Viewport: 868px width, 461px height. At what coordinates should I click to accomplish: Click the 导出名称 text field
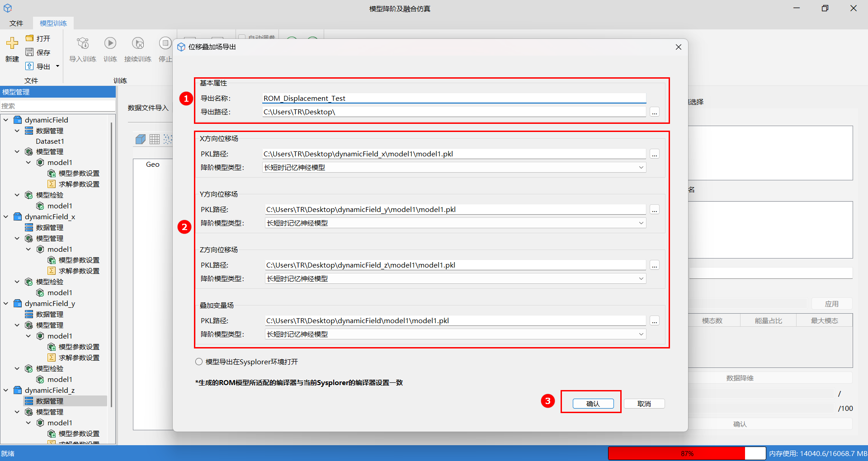(x=454, y=99)
